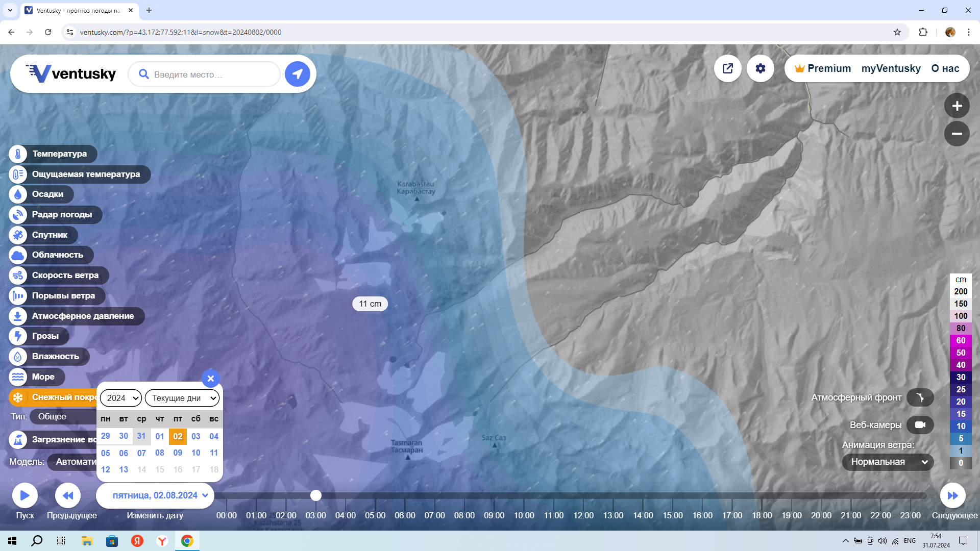Choose the Осадки precipitation drop icon
This screenshot has width=980, height=551.
click(18, 194)
